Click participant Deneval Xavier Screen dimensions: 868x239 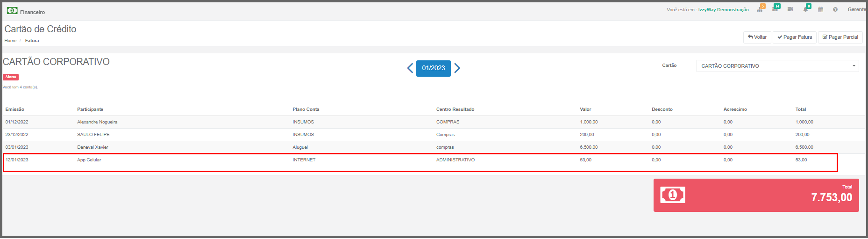click(92, 147)
